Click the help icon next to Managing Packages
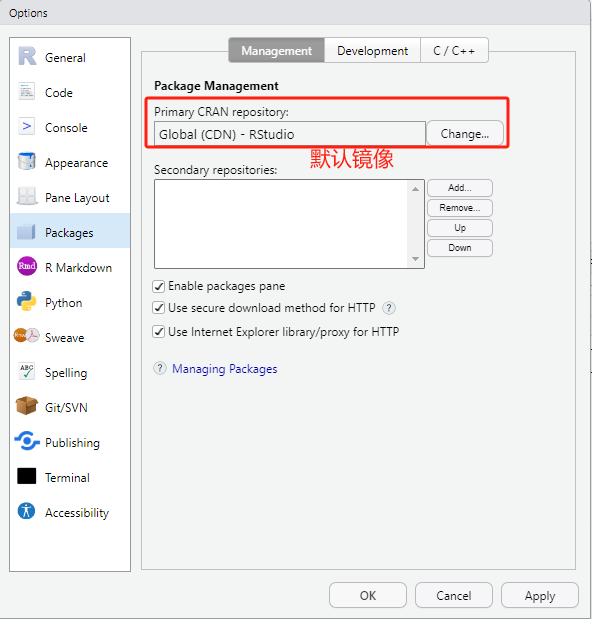 click(x=160, y=368)
